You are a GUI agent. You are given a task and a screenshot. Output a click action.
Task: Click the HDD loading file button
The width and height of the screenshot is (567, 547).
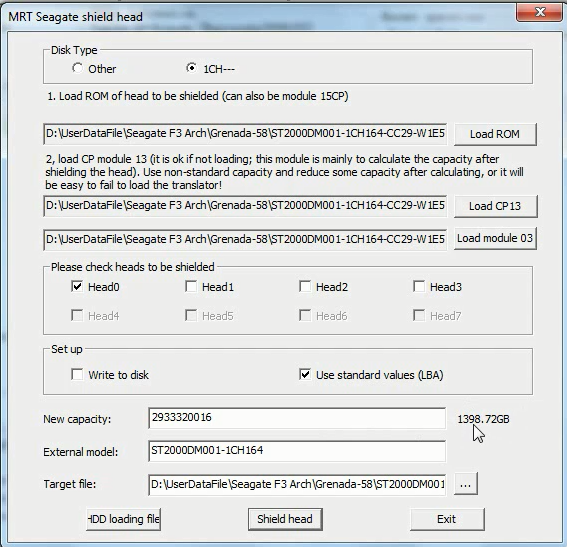pyautogui.click(x=123, y=520)
